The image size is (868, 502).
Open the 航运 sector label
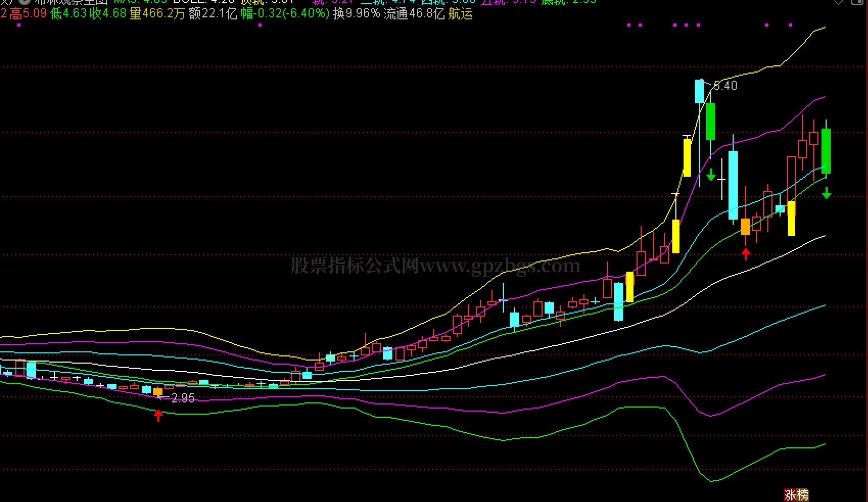point(460,14)
